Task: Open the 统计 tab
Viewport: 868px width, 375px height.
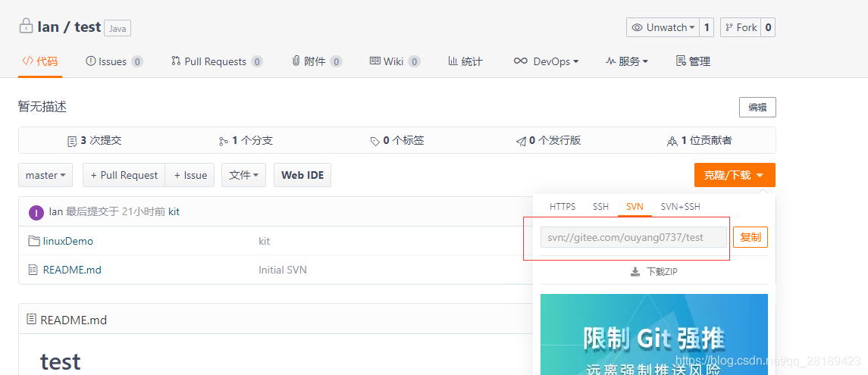Action: pyautogui.click(x=465, y=61)
